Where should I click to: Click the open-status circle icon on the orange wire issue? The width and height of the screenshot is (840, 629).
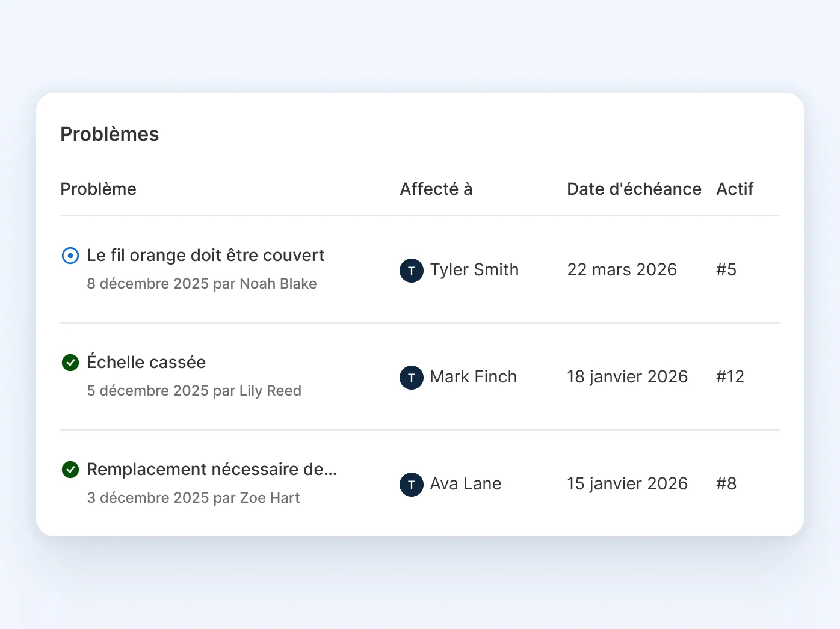coord(70,256)
